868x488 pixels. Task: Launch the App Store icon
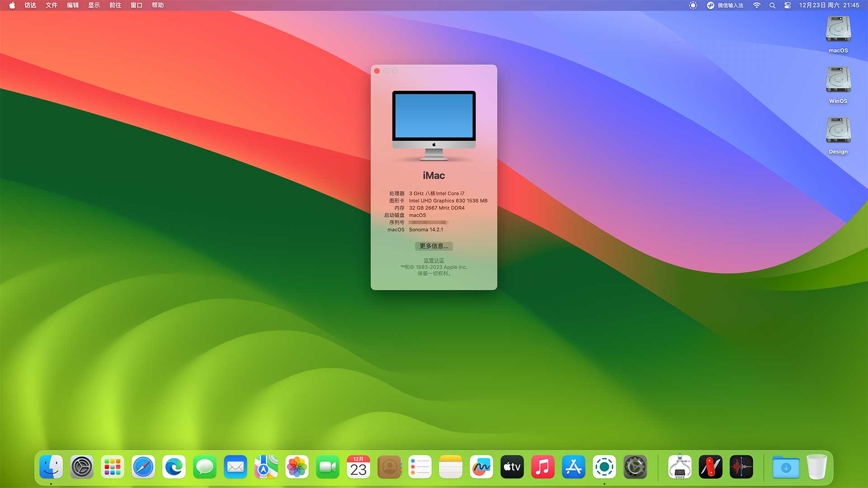(574, 467)
